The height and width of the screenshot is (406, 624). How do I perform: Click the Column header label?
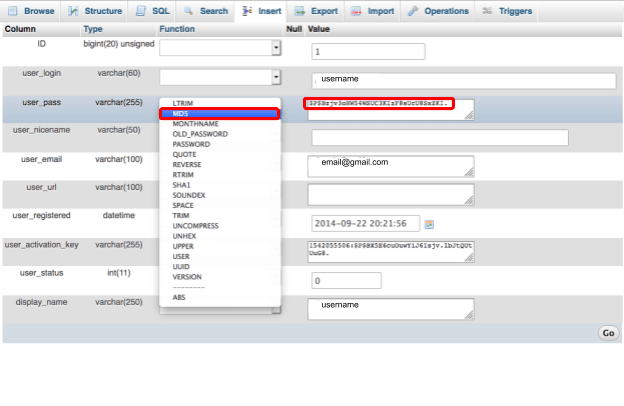click(20, 29)
